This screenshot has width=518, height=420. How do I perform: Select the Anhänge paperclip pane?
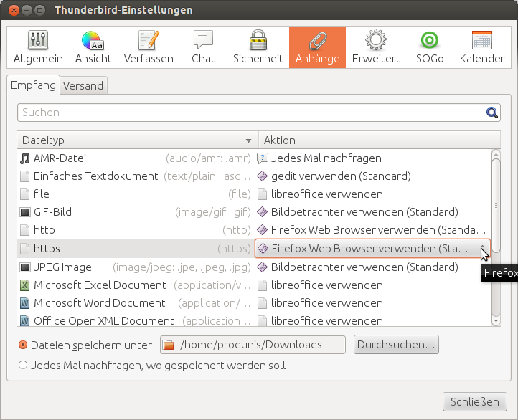[318, 47]
